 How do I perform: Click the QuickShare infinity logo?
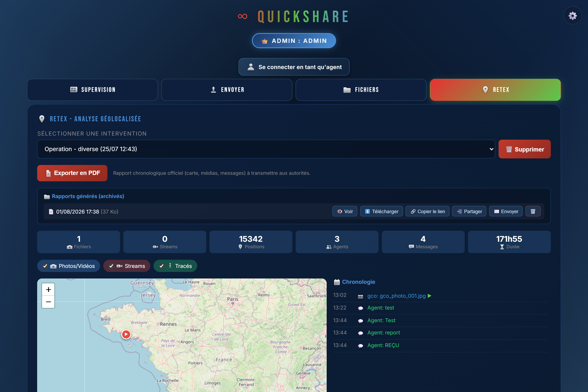(243, 17)
